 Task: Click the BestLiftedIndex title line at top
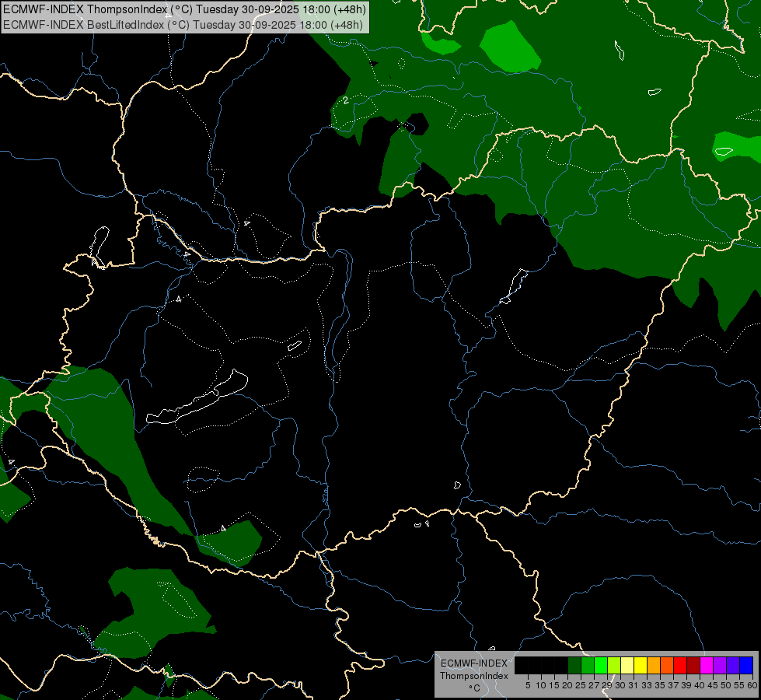tap(183, 25)
